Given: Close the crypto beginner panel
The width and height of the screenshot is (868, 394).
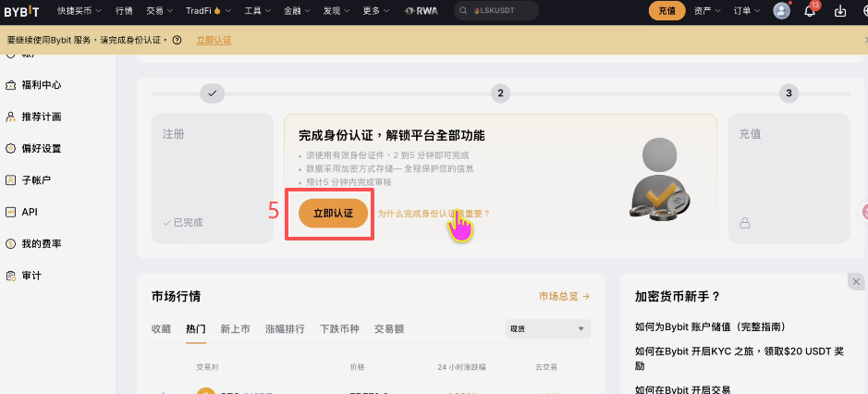Looking at the screenshot, I should click(856, 281).
